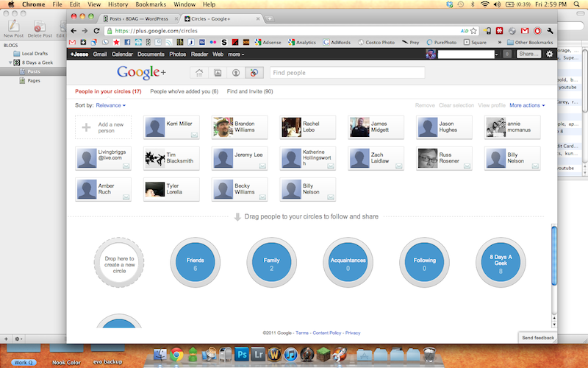Viewport: 588px width, 368px height.
Task: Select Brandon Williams person card
Action: point(240,127)
